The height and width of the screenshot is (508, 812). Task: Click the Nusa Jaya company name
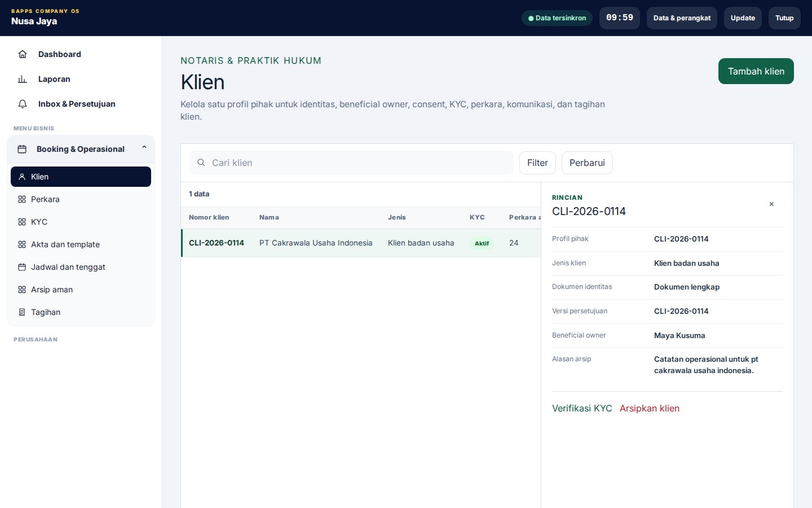(x=34, y=21)
